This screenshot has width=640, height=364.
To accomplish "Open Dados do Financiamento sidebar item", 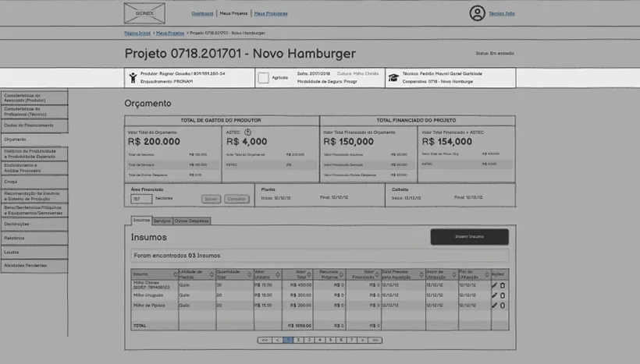I will click(34, 125).
